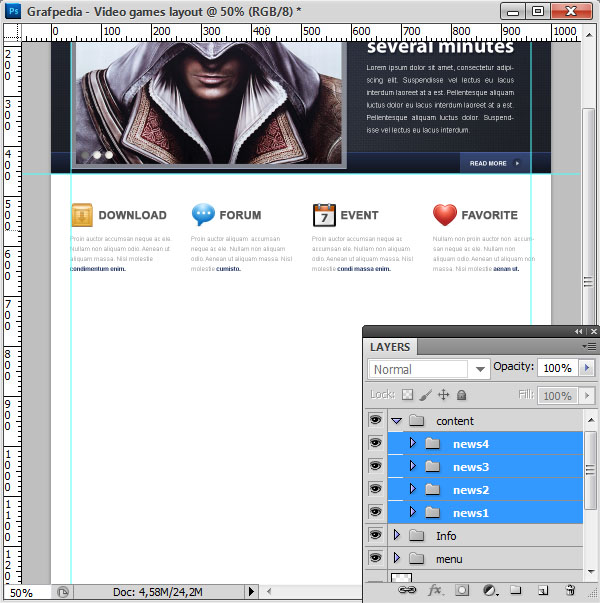Click the Forum speech bubble icon
The width and height of the screenshot is (600, 603).
click(x=203, y=214)
